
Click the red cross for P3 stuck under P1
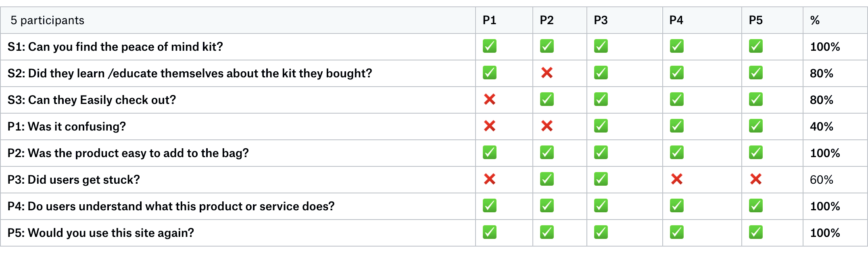point(489,179)
